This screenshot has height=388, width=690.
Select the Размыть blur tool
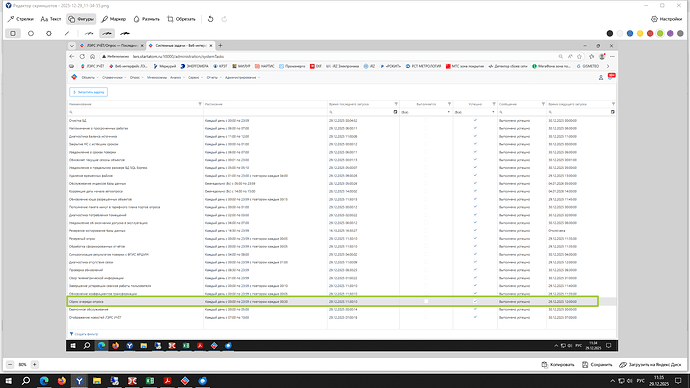click(x=147, y=19)
